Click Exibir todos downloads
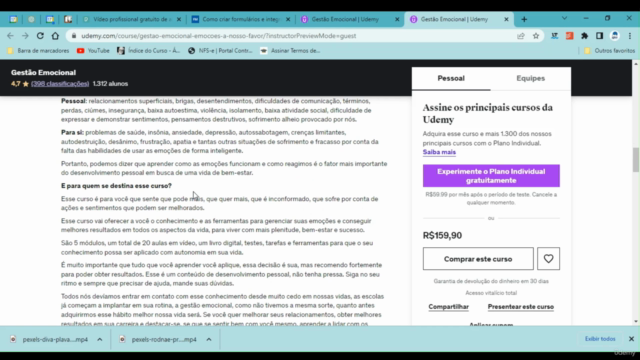Screen dimensions: 640x360 pos(600,339)
